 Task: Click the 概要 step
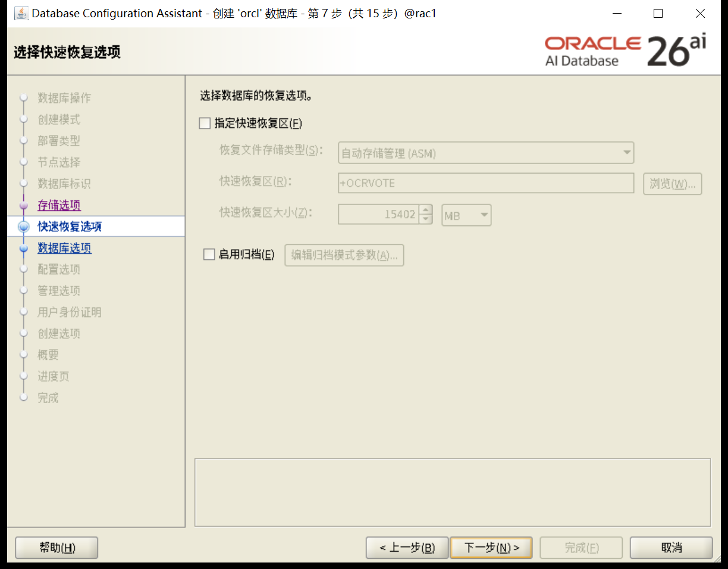[x=48, y=355]
